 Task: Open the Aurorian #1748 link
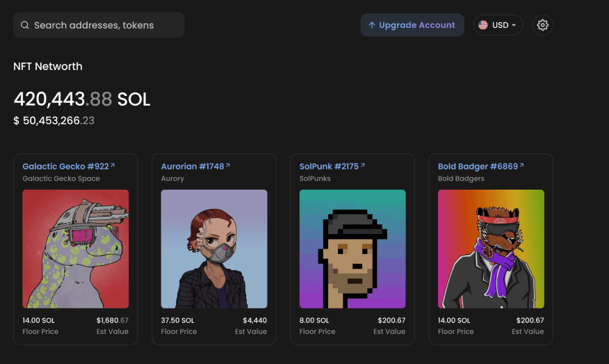click(x=193, y=167)
